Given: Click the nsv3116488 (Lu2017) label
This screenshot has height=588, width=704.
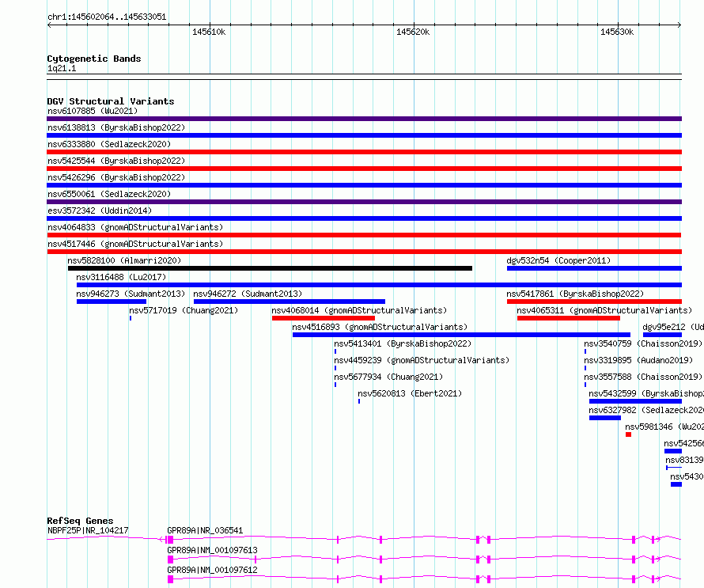Looking at the screenshot, I should (121, 277).
